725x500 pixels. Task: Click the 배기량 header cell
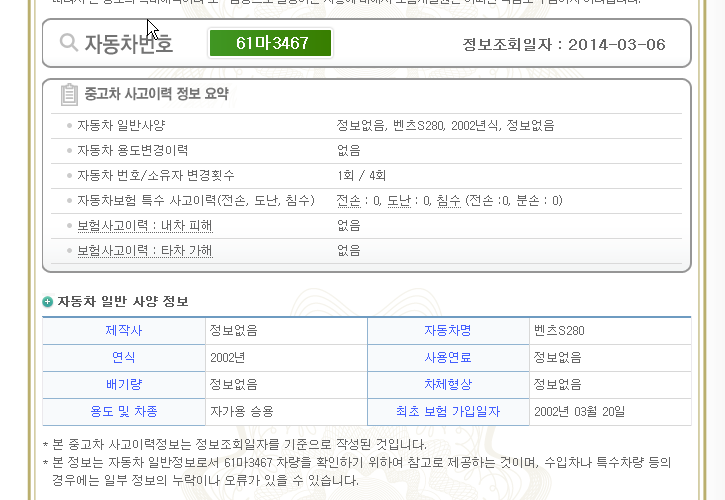[124, 384]
